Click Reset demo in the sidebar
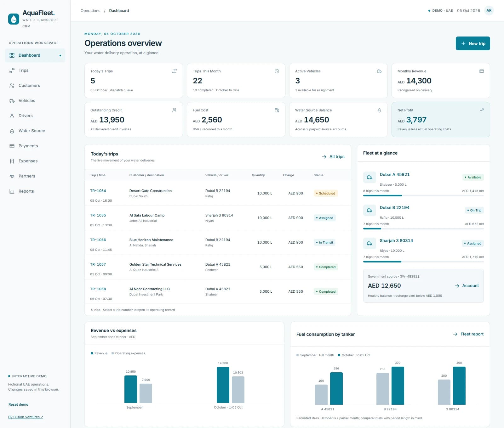This screenshot has width=504, height=428. pos(18,405)
